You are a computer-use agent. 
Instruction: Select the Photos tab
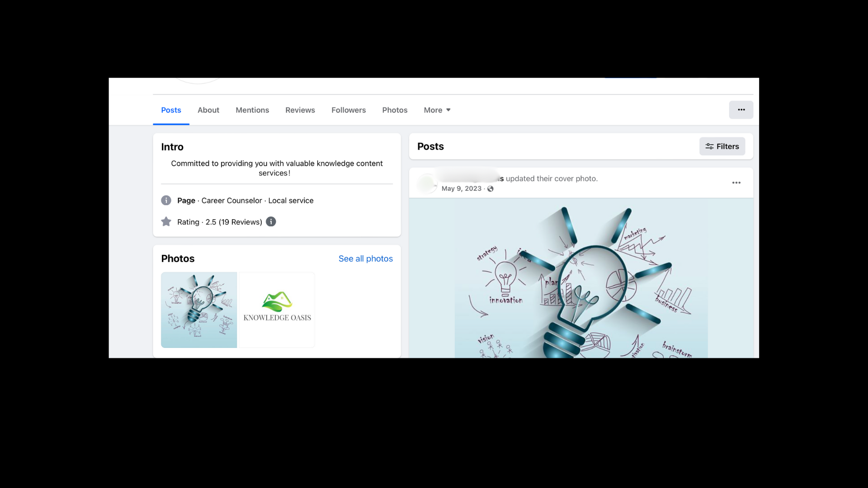394,110
